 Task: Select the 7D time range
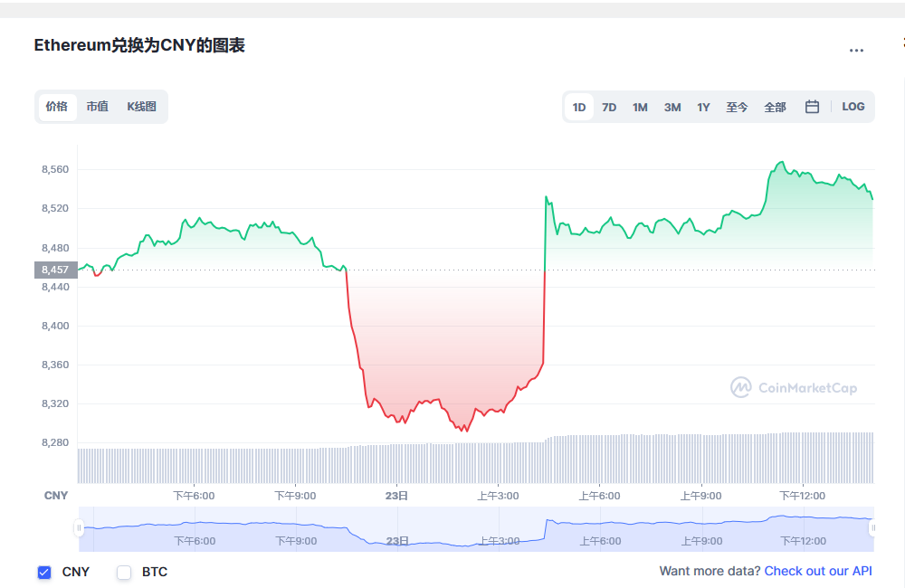609,108
